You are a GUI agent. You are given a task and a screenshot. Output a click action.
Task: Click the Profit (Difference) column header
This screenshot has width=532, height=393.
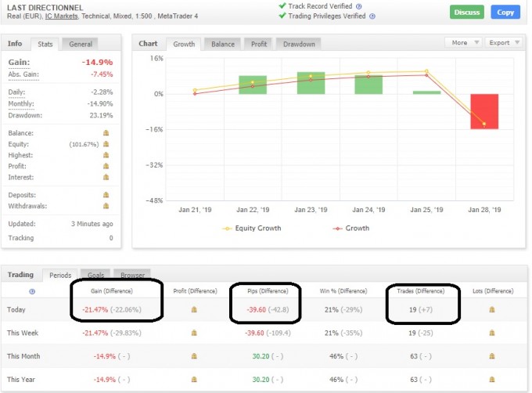(195, 291)
